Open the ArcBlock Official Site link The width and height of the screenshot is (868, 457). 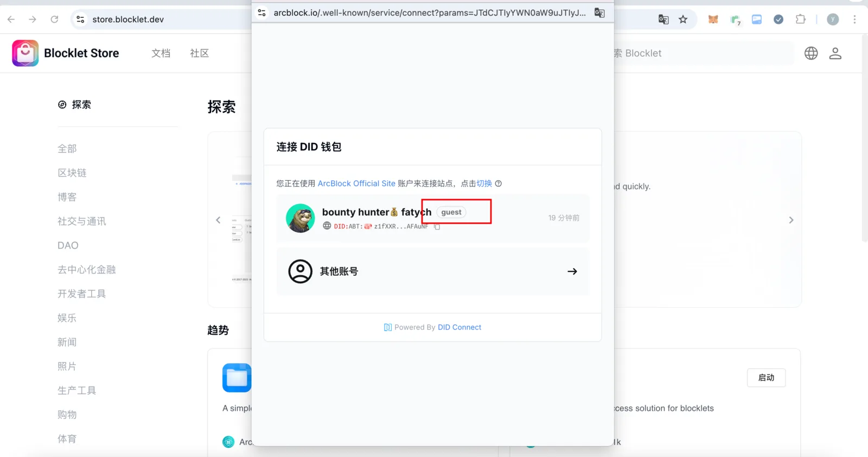coord(356,183)
